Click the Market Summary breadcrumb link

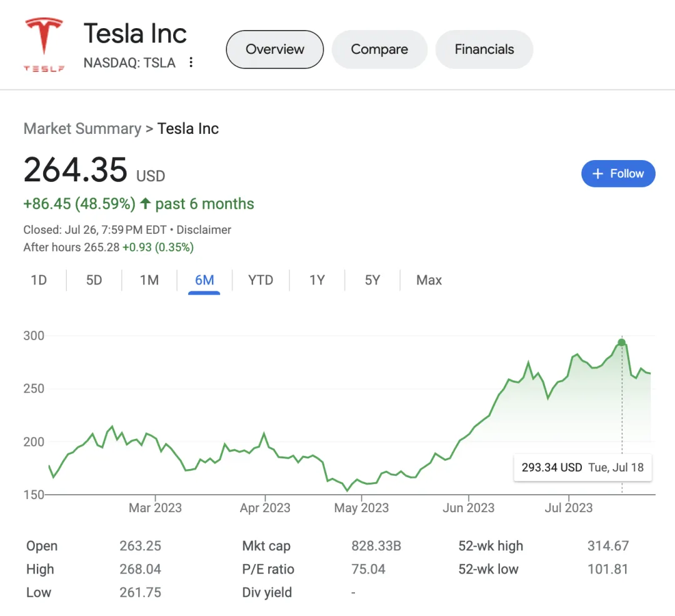[x=82, y=129]
